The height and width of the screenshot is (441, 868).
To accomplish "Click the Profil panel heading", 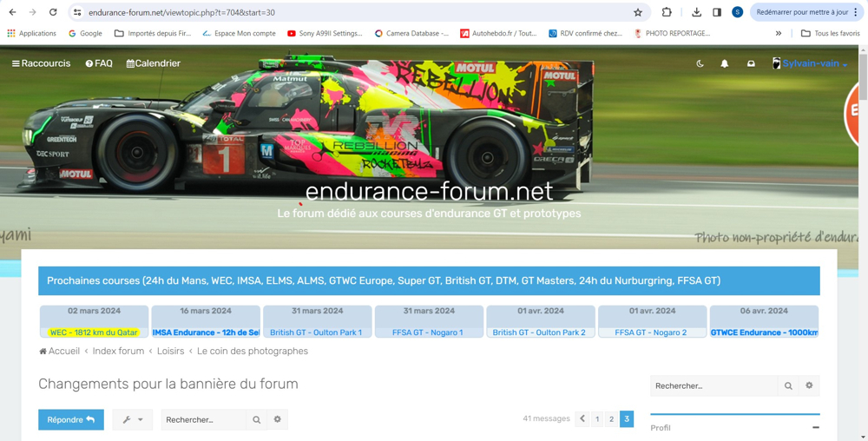I will click(661, 428).
